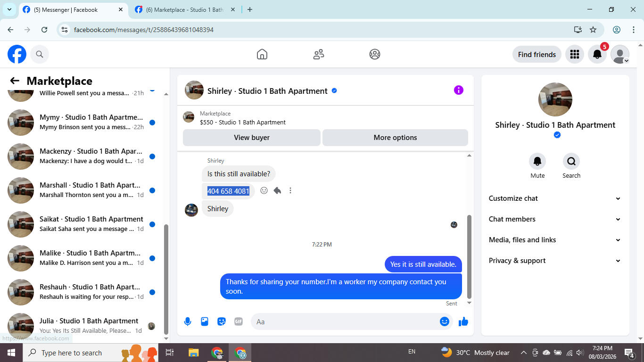Image resolution: width=644 pixels, height=362 pixels.
Task: Bookmark this page star icon
Action: (x=593, y=30)
